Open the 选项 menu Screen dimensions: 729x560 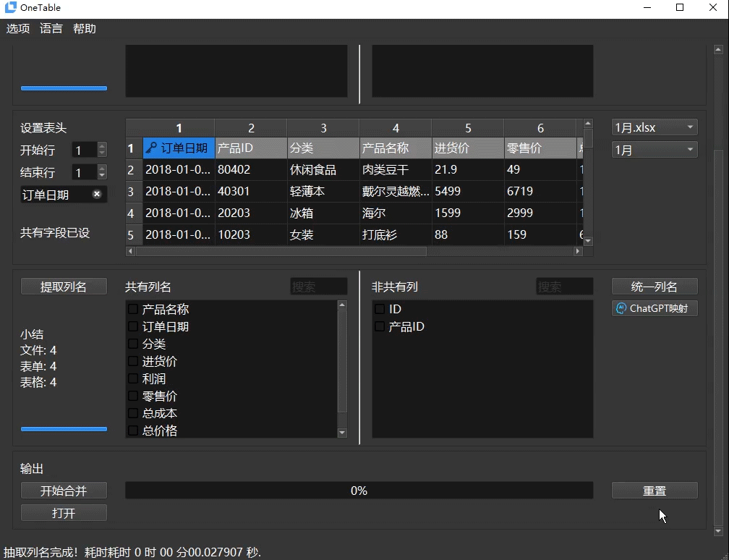click(x=17, y=29)
